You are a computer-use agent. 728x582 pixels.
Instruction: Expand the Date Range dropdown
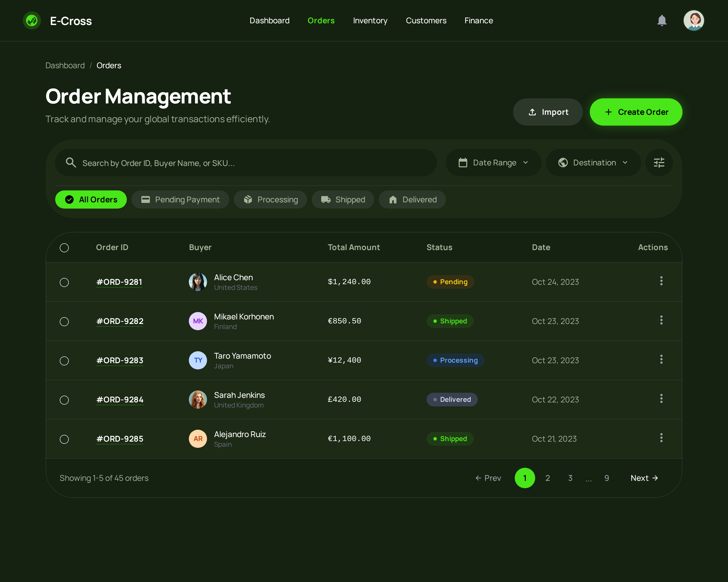493,163
